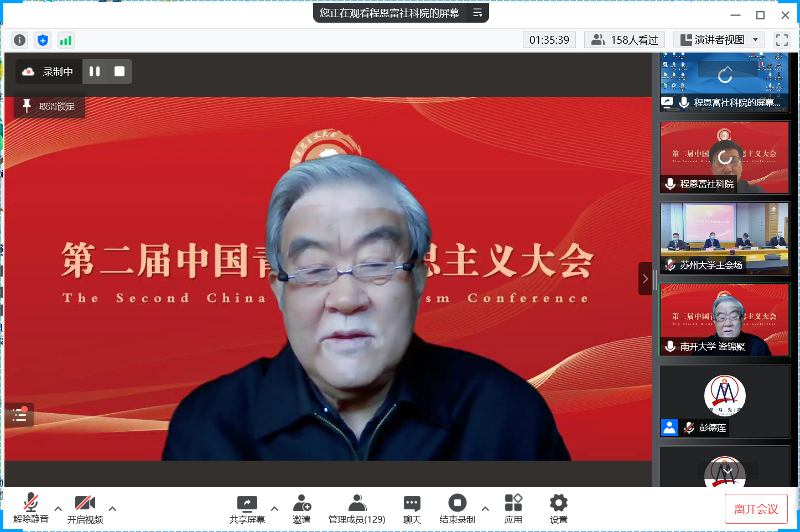Check the green network signal icon
The width and height of the screenshot is (800, 532).
pyautogui.click(x=66, y=40)
